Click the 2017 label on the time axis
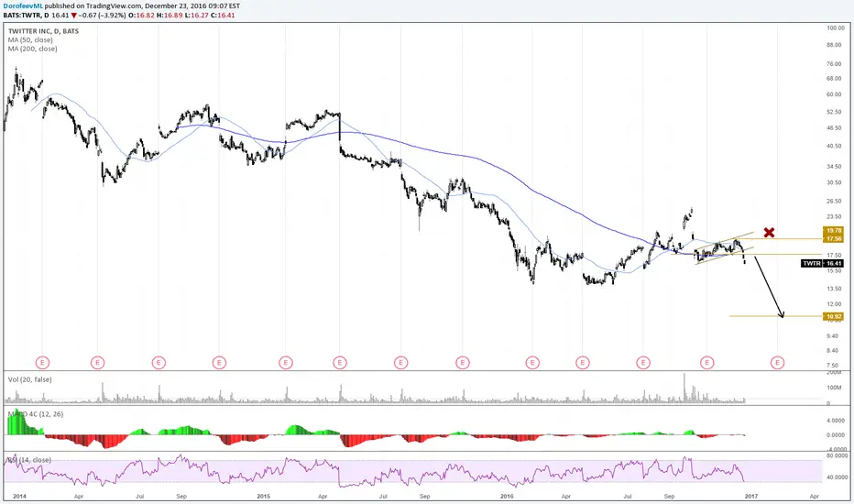 (751, 497)
